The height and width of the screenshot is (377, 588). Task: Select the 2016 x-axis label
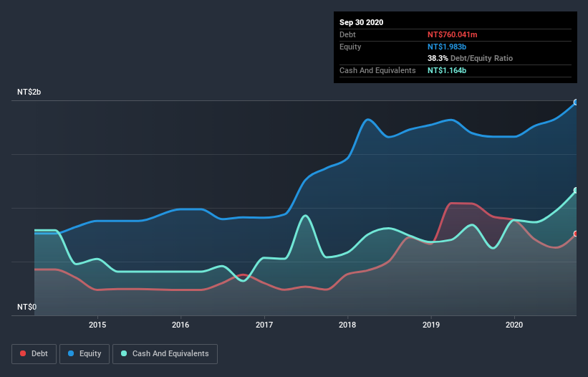(180, 325)
